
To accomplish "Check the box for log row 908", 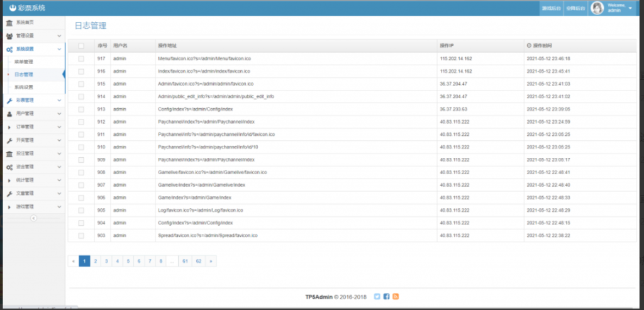I will (81, 172).
